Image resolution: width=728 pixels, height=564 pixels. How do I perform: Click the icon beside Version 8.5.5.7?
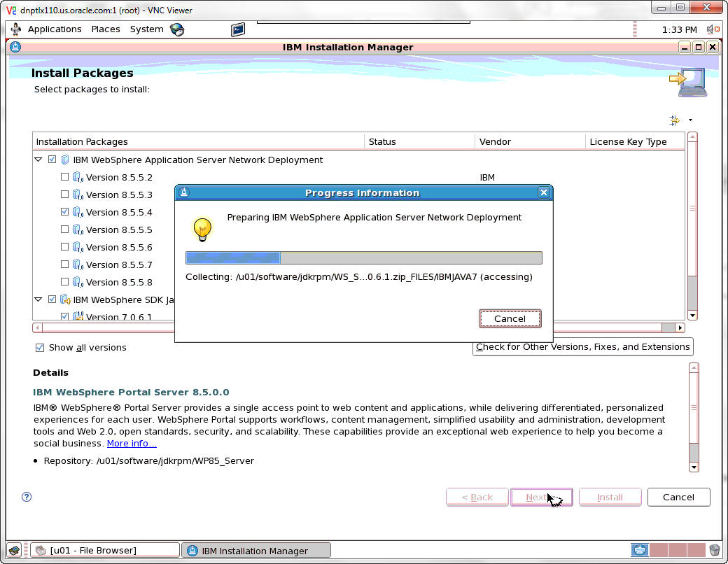point(78,265)
